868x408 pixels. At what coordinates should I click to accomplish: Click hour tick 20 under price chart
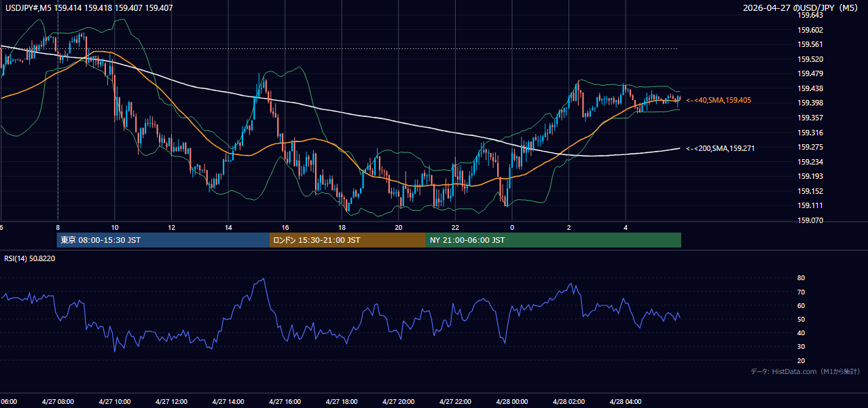(x=399, y=228)
